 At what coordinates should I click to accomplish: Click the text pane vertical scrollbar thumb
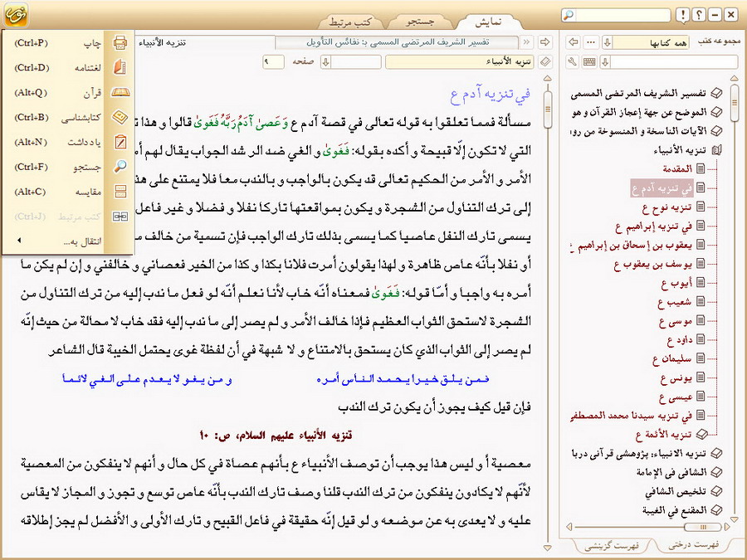[x=548, y=109]
